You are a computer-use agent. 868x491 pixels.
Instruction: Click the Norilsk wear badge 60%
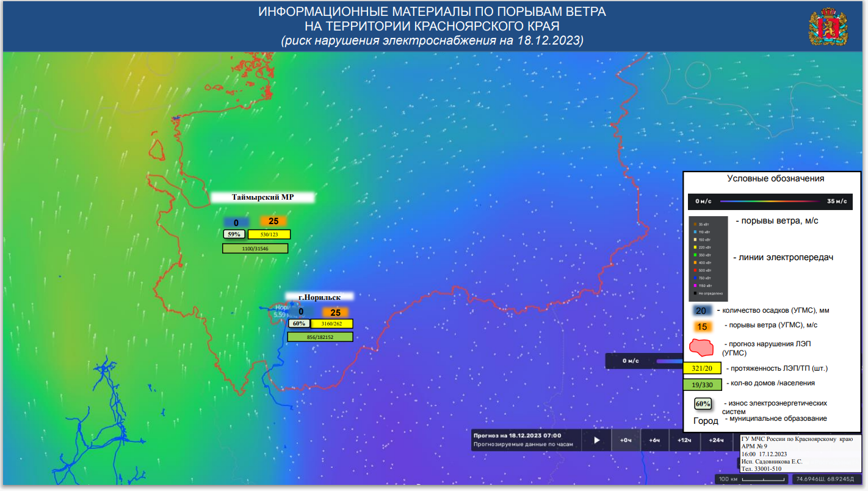(x=298, y=324)
